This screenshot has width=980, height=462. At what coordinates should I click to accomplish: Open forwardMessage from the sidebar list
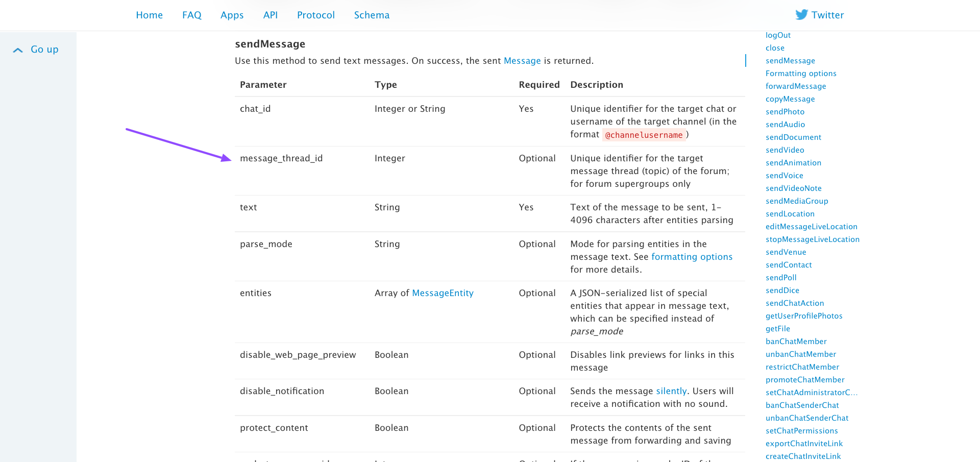[x=795, y=86]
